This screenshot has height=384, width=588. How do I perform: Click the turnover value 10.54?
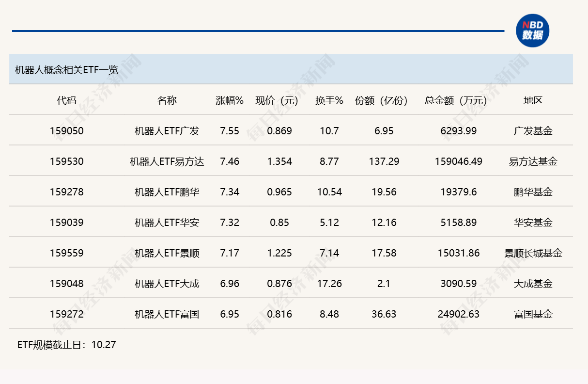pyautogui.click(x=329, y=192)
